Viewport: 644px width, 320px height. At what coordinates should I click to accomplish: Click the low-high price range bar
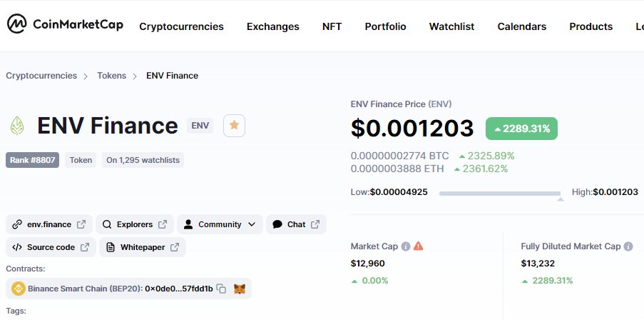pos(500,193)
